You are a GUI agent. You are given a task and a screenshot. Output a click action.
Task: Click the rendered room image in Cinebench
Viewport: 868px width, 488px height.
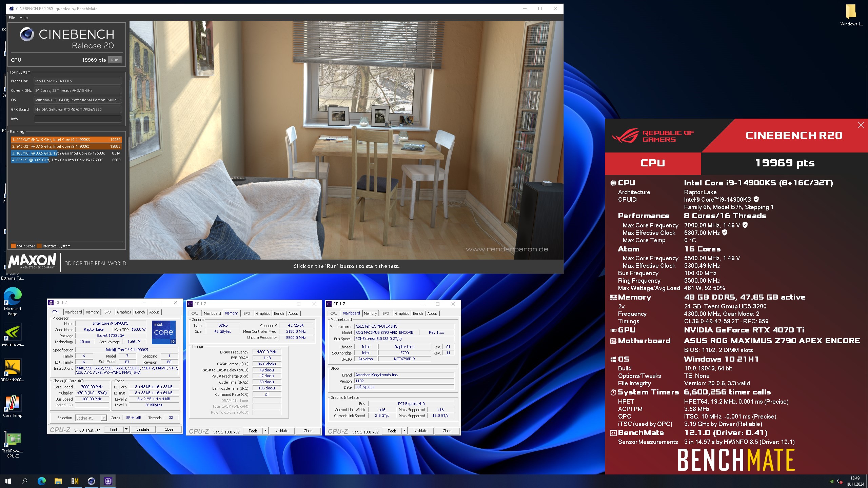click(x=346, y=140)
